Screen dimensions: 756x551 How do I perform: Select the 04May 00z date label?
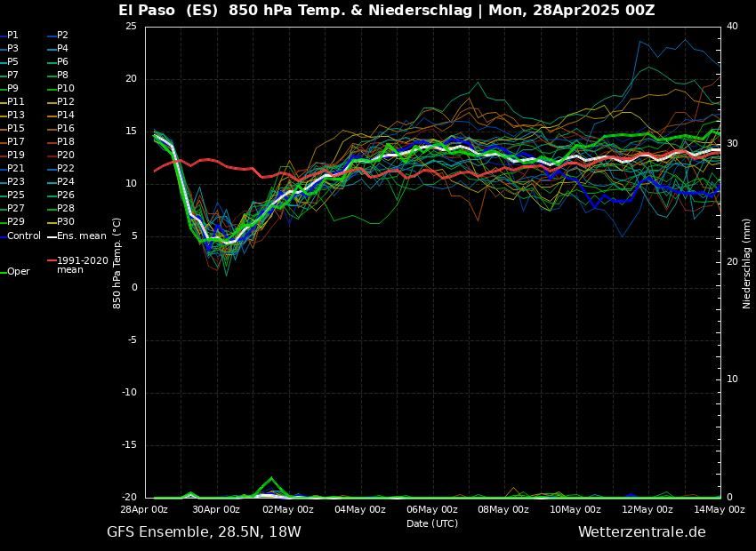point(361,509)
